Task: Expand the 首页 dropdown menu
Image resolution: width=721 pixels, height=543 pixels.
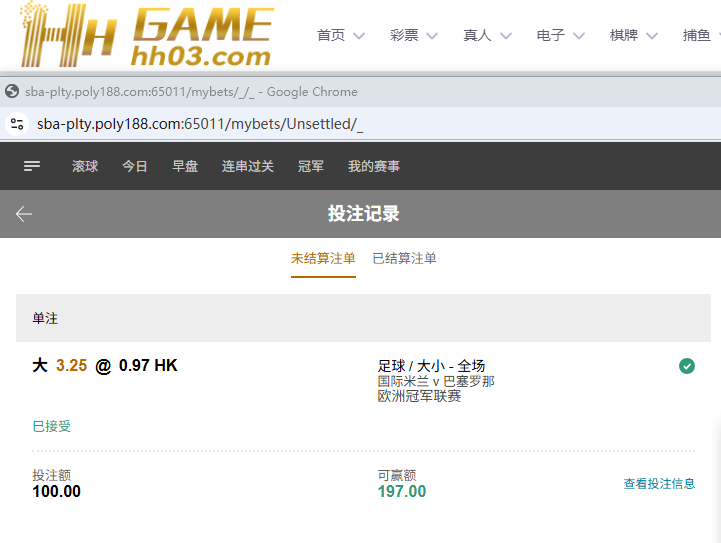Action: click(x=340, y=36)
